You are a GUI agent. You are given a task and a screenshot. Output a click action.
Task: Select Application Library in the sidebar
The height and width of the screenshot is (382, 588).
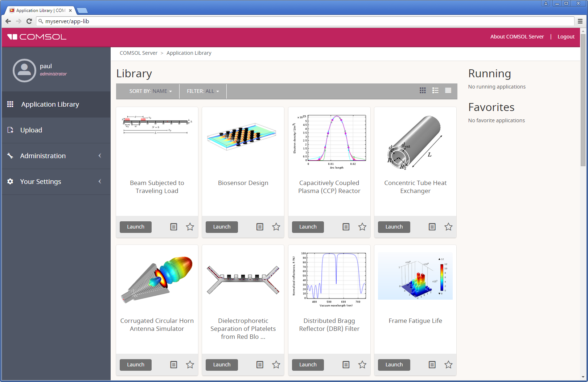(50, 104)
